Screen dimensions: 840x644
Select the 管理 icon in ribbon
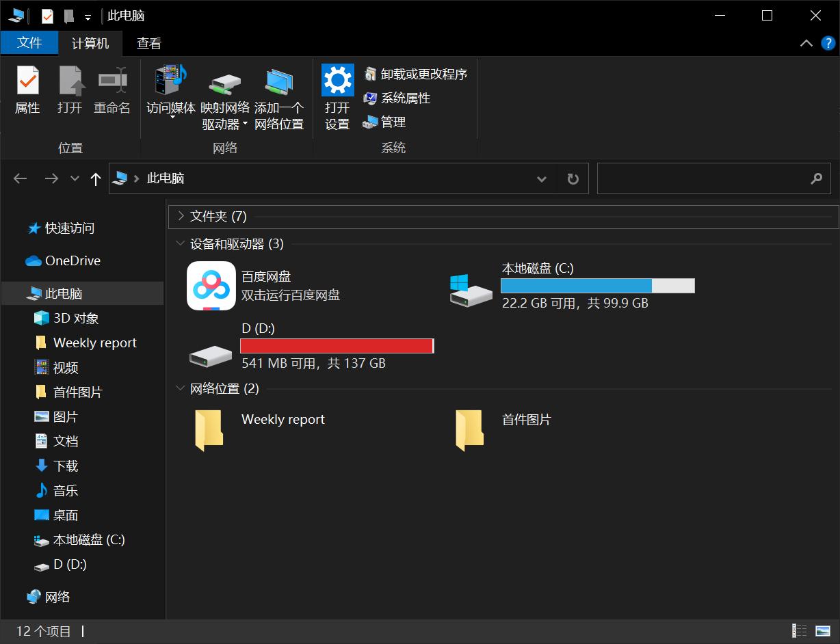tap(369, 122)
